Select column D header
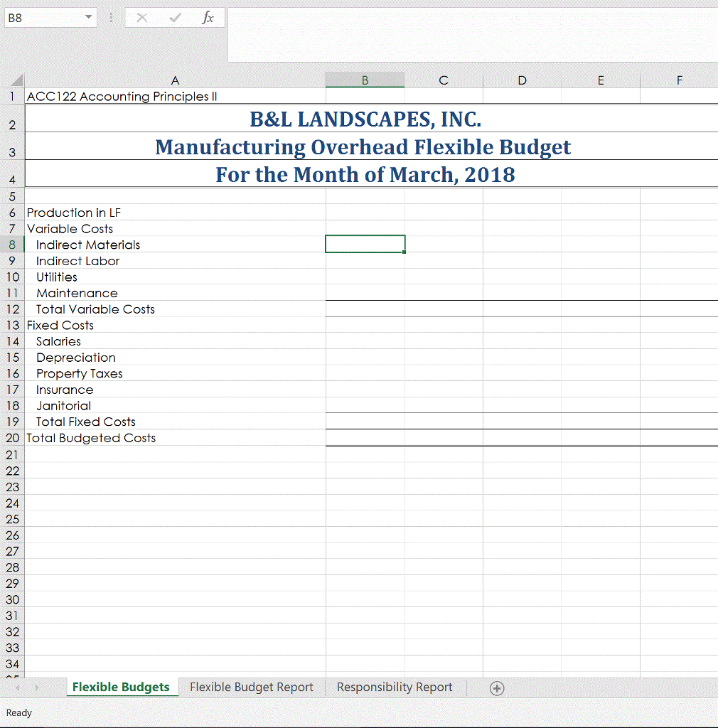The image size is (718, 728). [522, 80]
